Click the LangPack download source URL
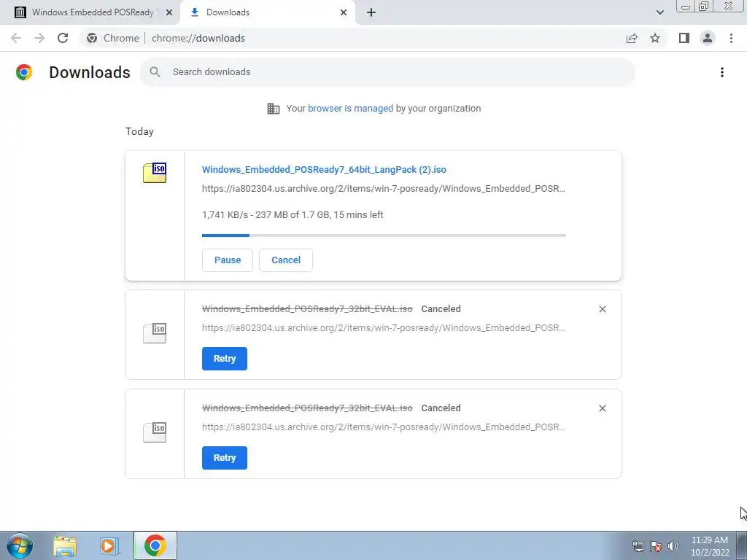 point(384,189)
